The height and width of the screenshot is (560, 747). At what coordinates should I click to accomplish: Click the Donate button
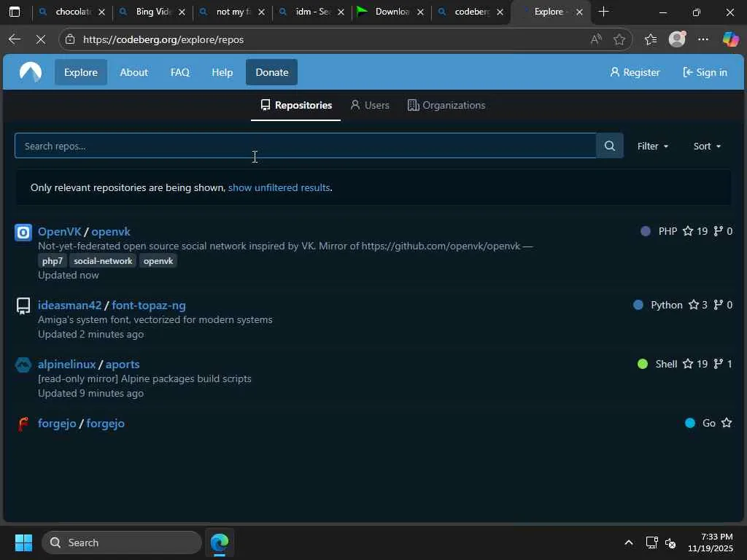coord(271,72)
